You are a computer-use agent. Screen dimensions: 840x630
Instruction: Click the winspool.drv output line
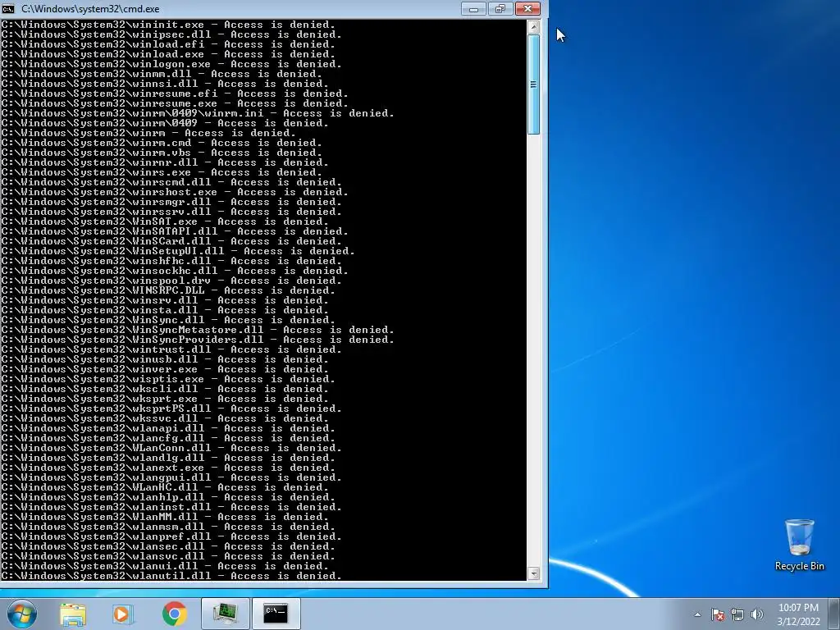[x=171, y=281]
